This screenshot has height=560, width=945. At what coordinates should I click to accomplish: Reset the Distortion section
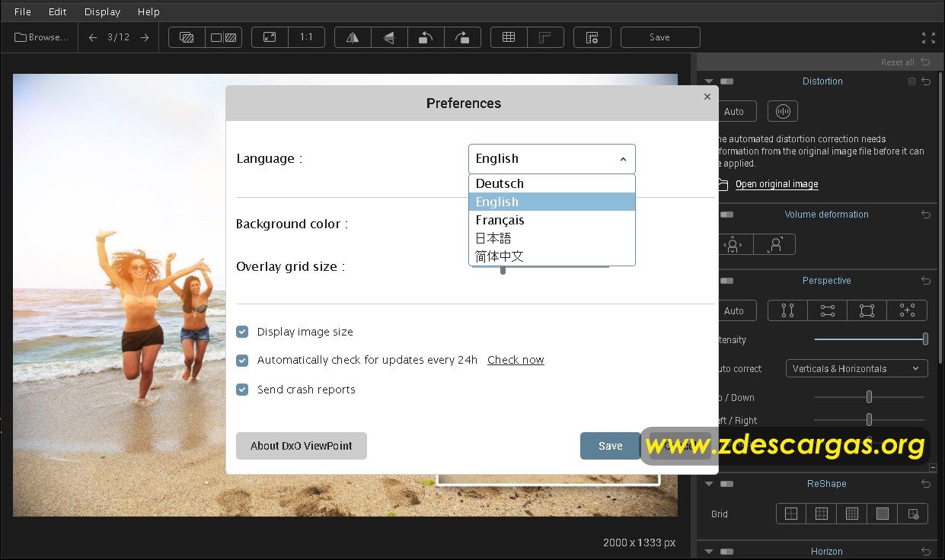pyautogui.click(x=926, y=81)
